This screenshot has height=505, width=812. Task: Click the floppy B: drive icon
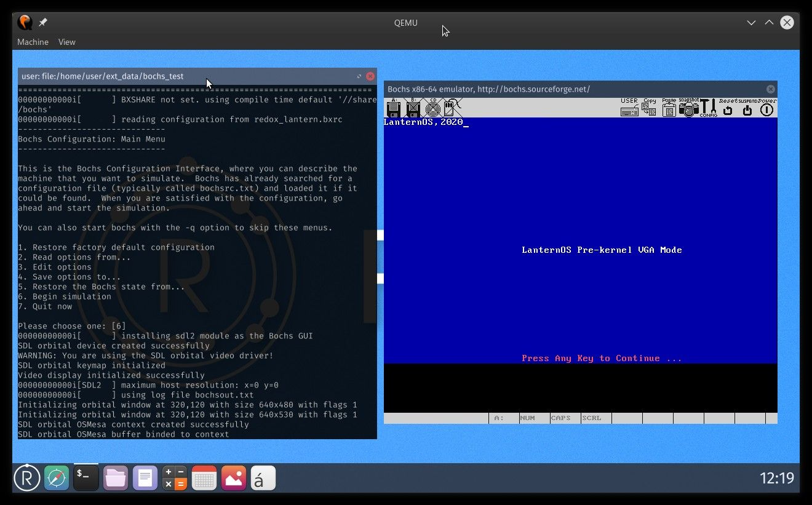click(413, 108)
